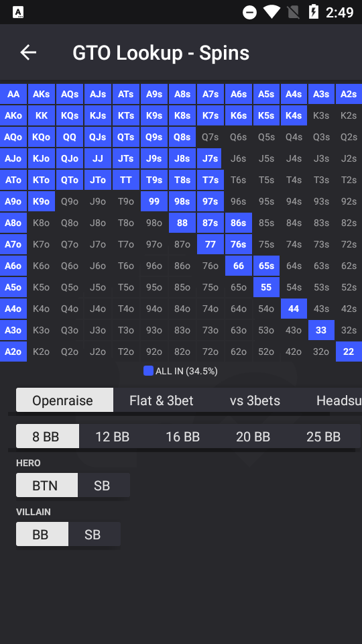Choose the 20 BB stack option

[253, 437]
